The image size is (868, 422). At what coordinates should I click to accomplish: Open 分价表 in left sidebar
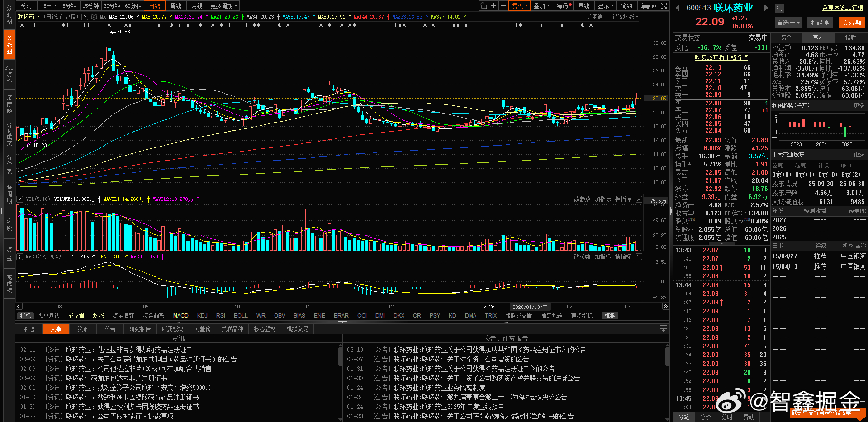[x=9, y=164]
